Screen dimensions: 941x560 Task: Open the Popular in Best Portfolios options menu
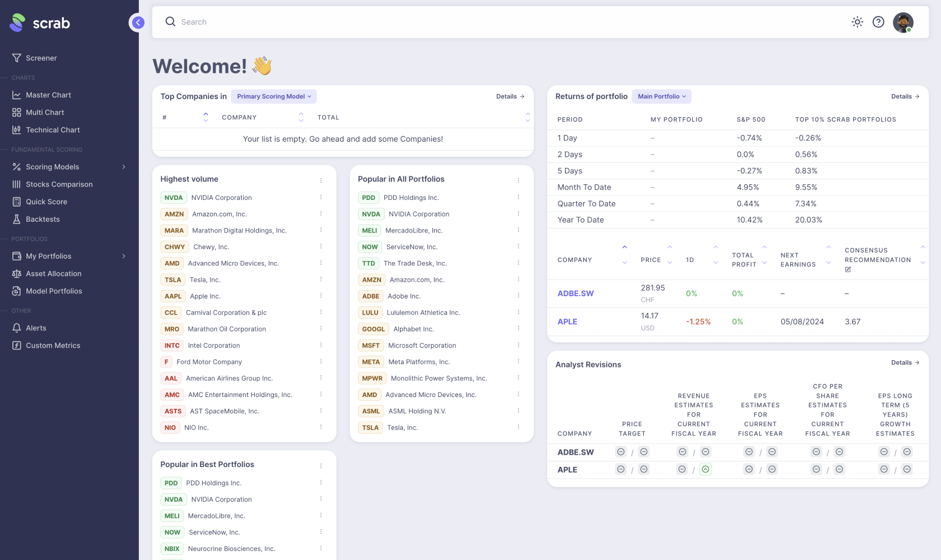coord(321,465)
